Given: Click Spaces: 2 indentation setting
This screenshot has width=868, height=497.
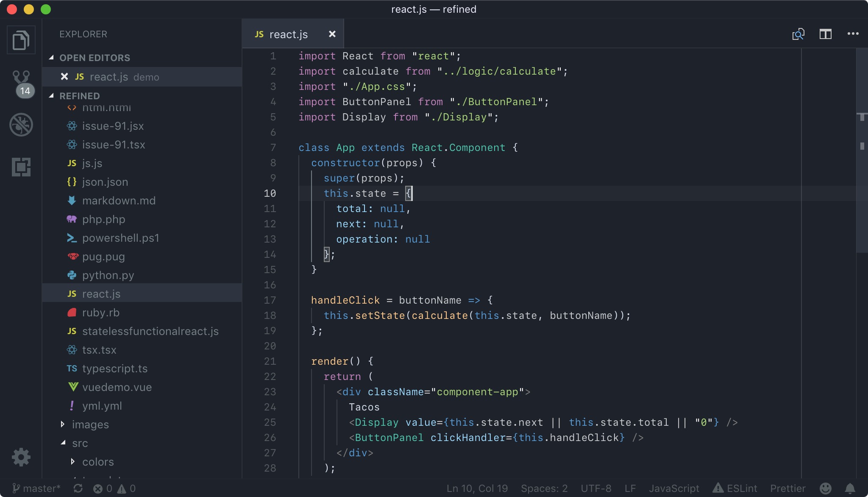Looking at the screenshot, I should click(x=544, y=489).
